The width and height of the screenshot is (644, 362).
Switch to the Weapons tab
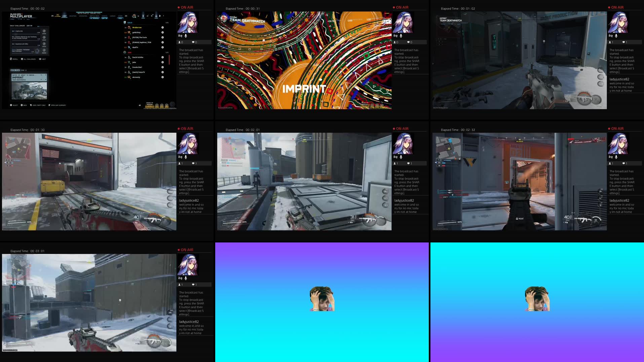point(73,16)
